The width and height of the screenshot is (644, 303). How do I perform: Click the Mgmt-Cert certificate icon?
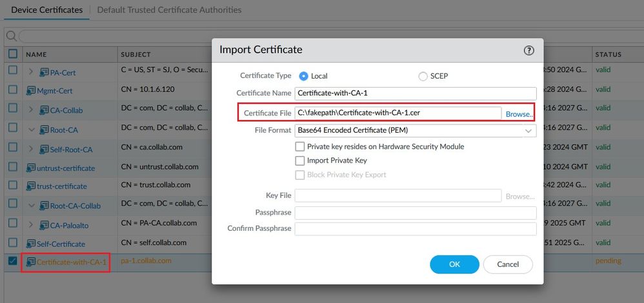(31, 90)
